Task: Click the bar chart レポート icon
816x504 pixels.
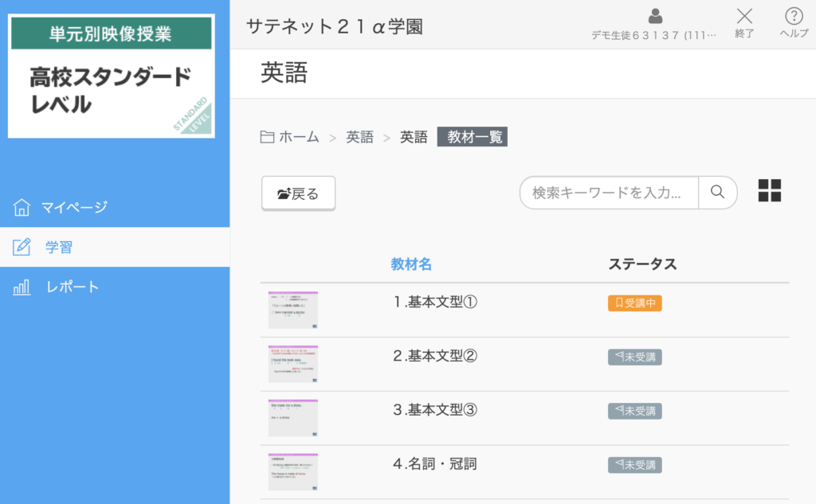Action: 22,287
